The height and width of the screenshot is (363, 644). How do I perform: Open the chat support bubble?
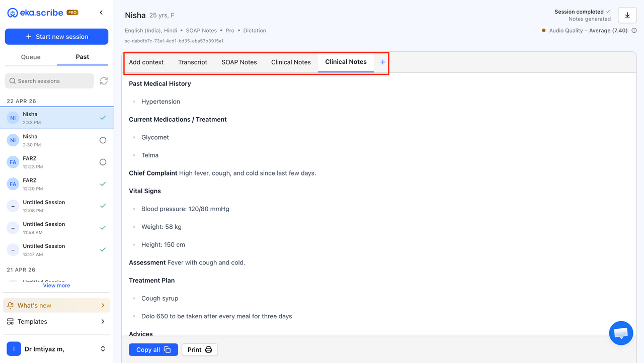pyautogui.click(x=621, y=333)
